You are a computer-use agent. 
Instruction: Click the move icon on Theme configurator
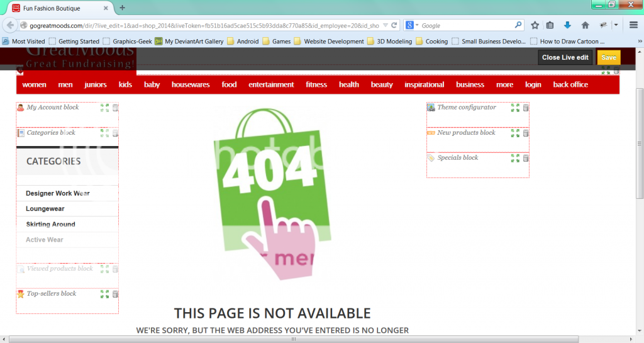click(x=515, y=108)
